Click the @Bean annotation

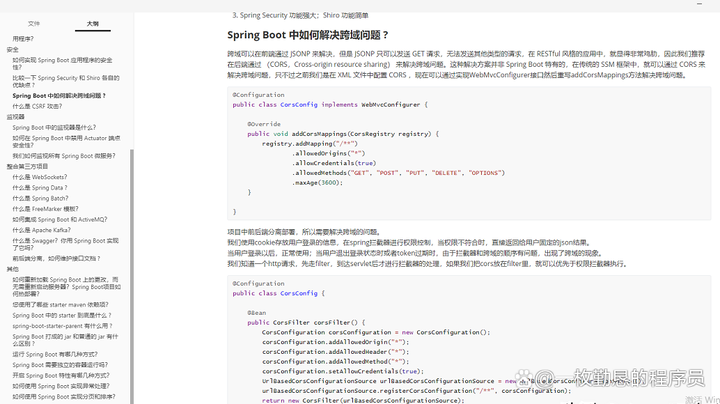pos(257,313)
